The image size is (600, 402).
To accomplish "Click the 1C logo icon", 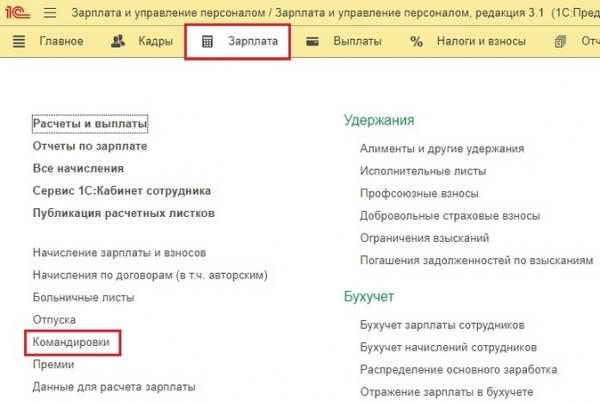I will (17, 13).
